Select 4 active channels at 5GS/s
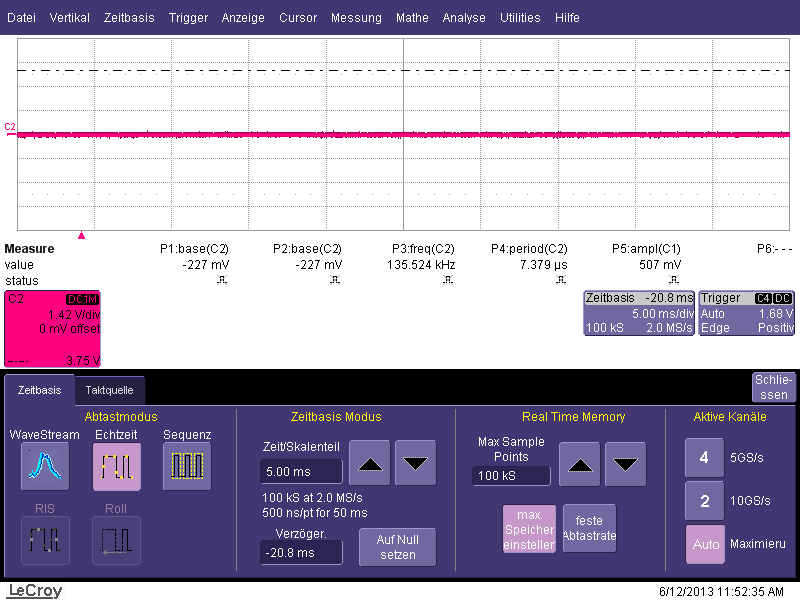 704,457
